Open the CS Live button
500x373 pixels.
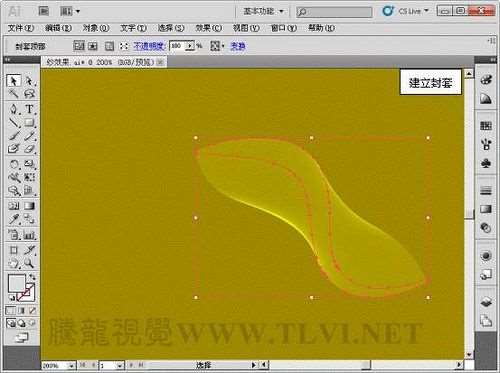[x=405, y=11]
